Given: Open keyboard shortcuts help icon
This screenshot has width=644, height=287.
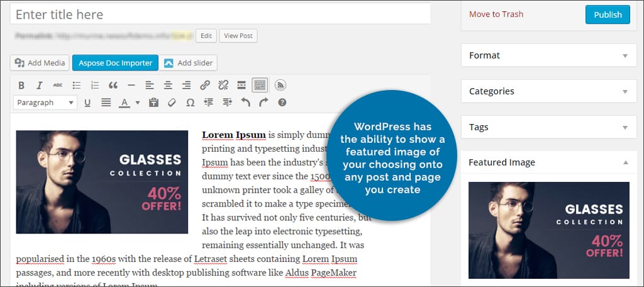Looking at the screenshot, I should (x=282, y=103).
